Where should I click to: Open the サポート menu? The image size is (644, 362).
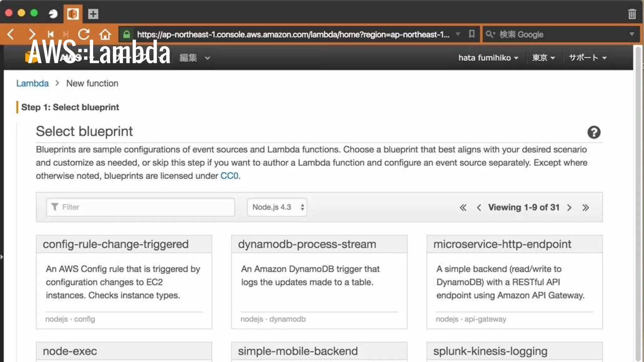(x=587, y=58)
